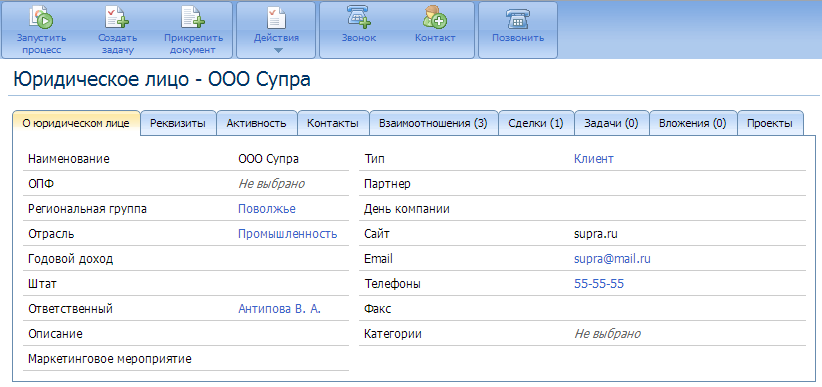Click the ОПФ field label
Viewport: 822px width, 387px height.
(x=41, y=184)
